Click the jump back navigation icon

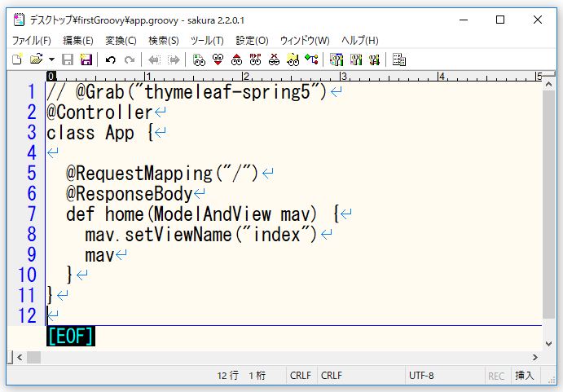(x=154, y=59)
